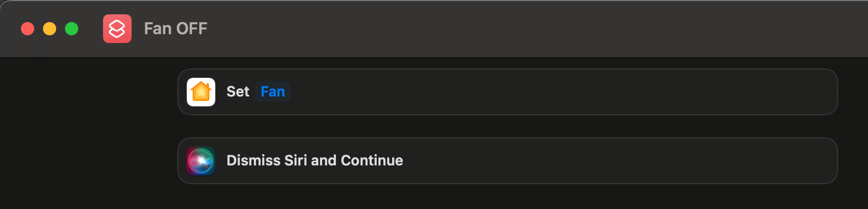The width and height of the screenshot is (868, 209).
Task: Click the Siri orb icon
Action: (201, 160)
